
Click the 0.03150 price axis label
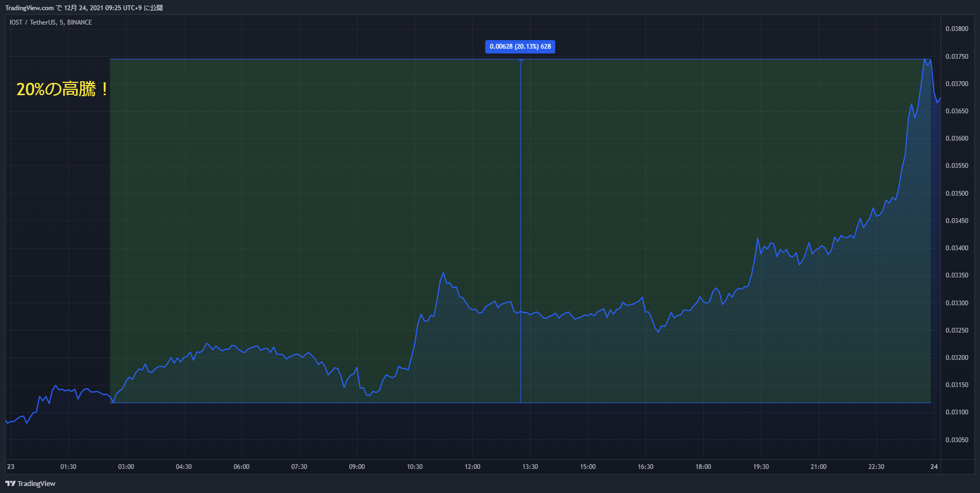tap(956, 385)
